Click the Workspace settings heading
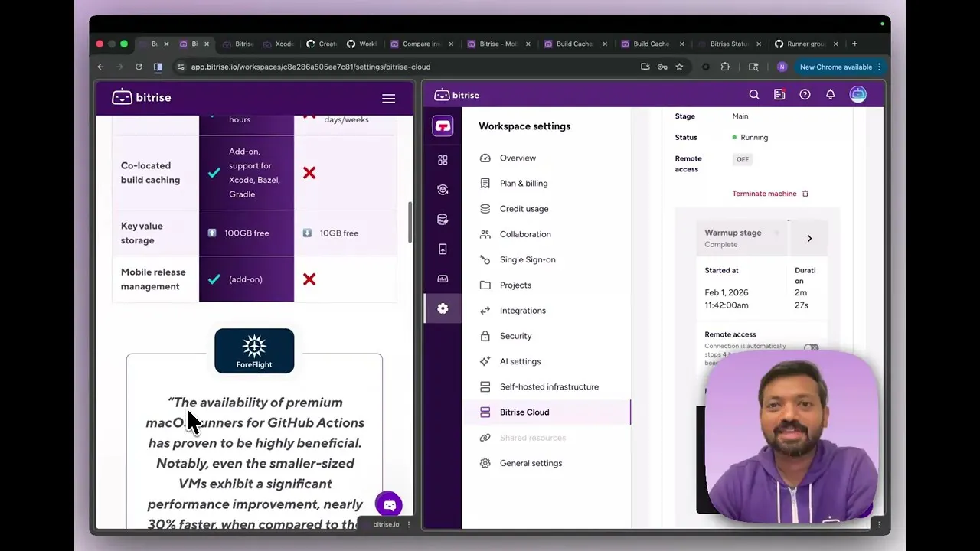 pyautogui.click(x=524, y=126)
